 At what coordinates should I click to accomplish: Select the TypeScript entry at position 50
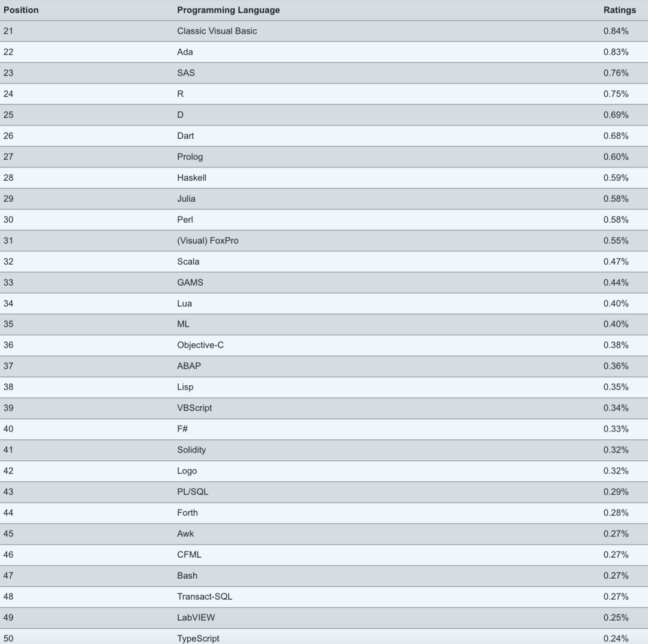pos(198,638)
